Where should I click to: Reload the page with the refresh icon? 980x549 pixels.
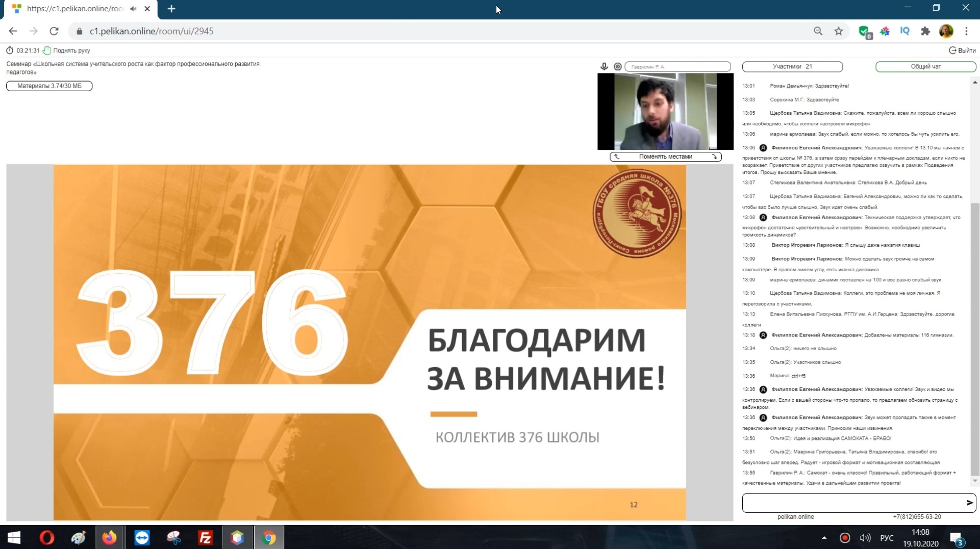(x=54, y=31)
